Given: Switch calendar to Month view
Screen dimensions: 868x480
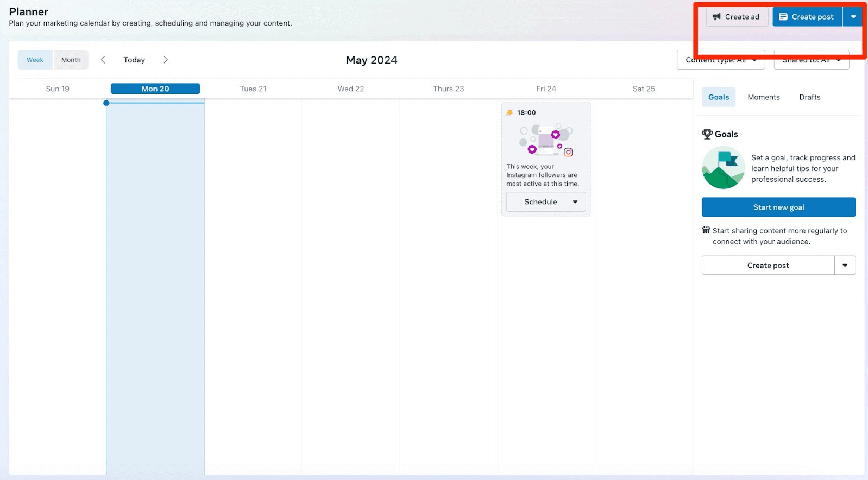Looking at the screenshot, I should (71, 60).
